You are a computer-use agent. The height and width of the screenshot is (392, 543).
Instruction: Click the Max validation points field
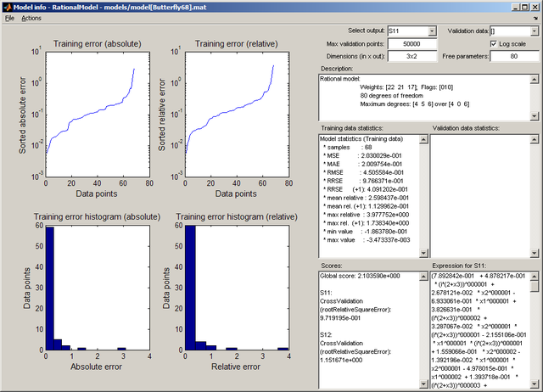408,43
